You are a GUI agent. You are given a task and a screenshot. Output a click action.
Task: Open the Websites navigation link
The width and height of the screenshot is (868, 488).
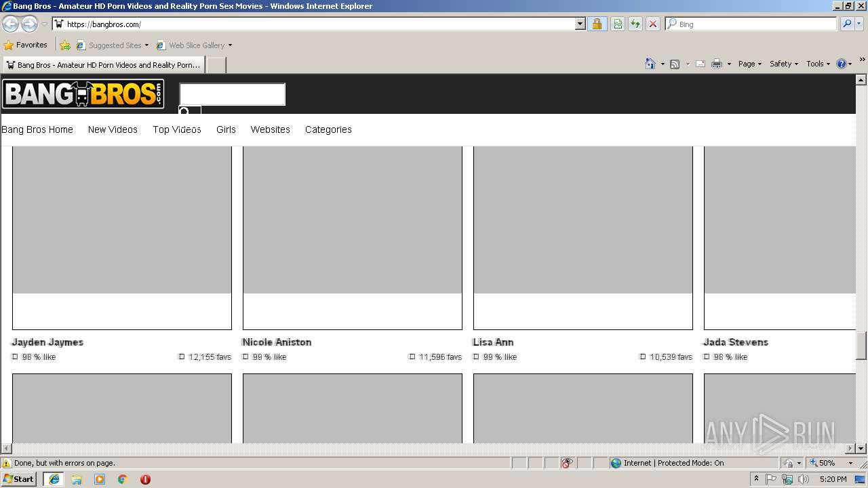(x=270, y=129)
